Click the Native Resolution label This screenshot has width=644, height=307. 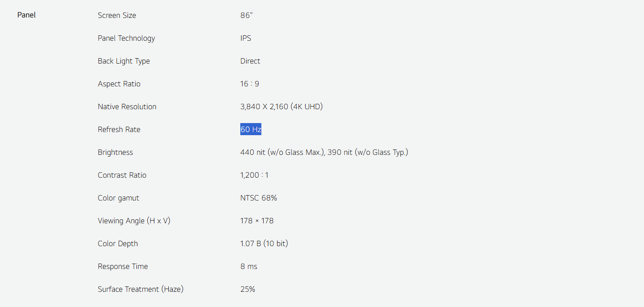click(127, 107)
